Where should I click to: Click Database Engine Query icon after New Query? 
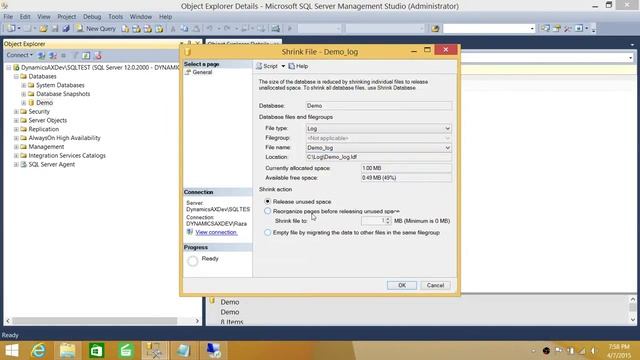125,29
